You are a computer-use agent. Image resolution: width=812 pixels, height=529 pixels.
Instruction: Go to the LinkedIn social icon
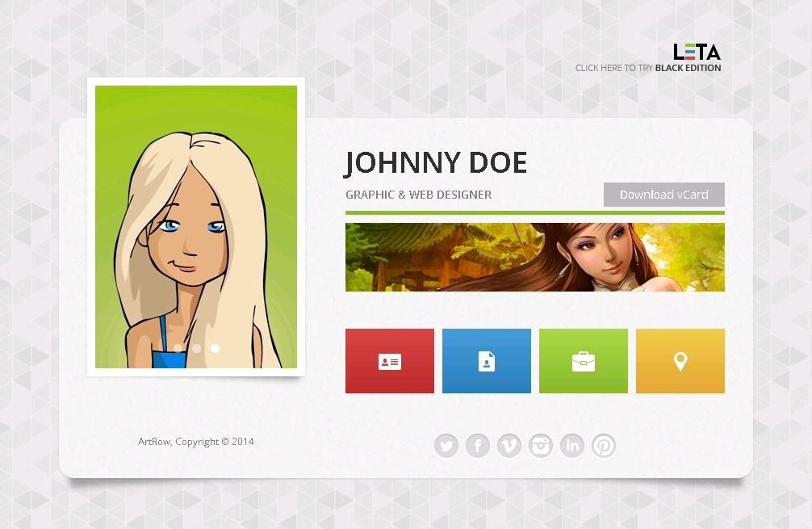[572, 446]
